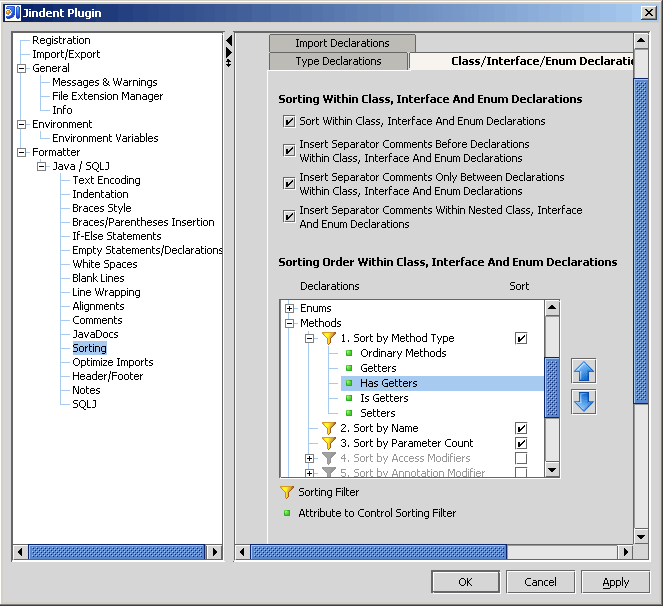663x606 pixels.
Task: Enable the Sort by Access Modifiers checkbox
Action: [521, 458]
